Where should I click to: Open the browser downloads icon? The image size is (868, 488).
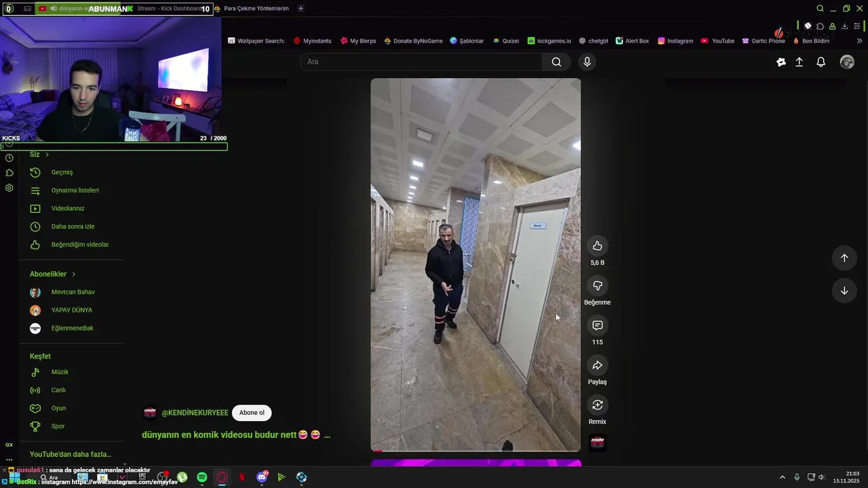pos(844,26)
